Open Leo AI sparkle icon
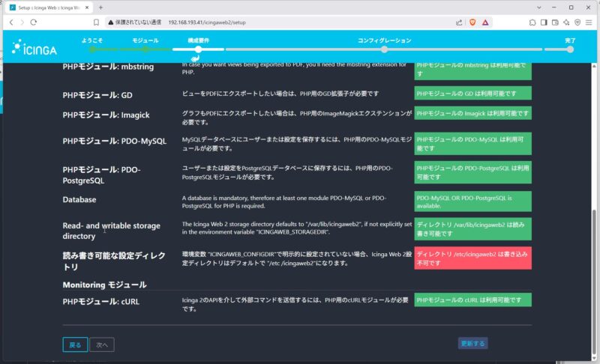 coord(566,22)
